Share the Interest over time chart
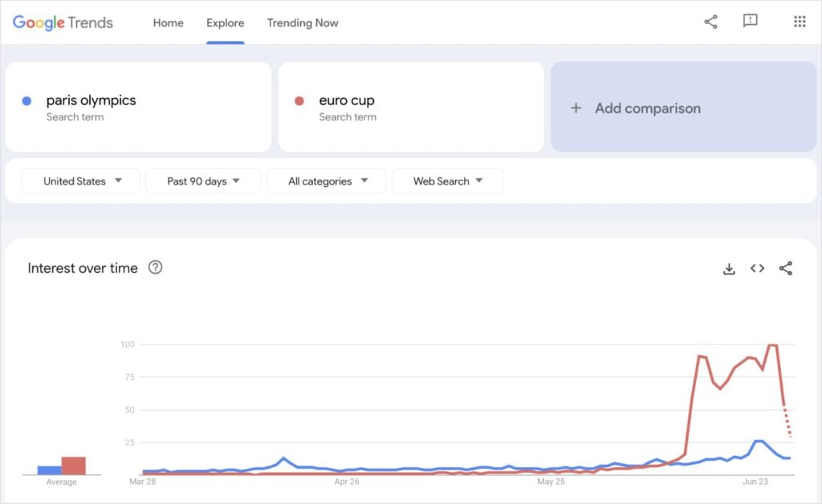Screen dimensions: 822x504 pyautogui.click(x=786, y=268)
